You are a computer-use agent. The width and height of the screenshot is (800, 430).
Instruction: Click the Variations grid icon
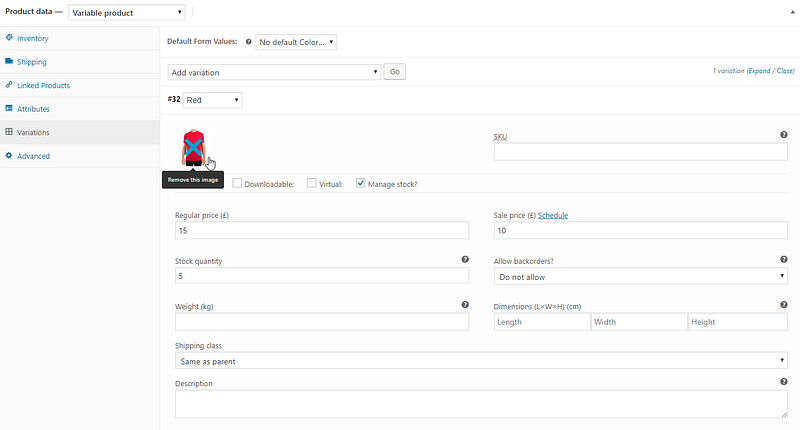pyautogui.click(x=9, y=132)
